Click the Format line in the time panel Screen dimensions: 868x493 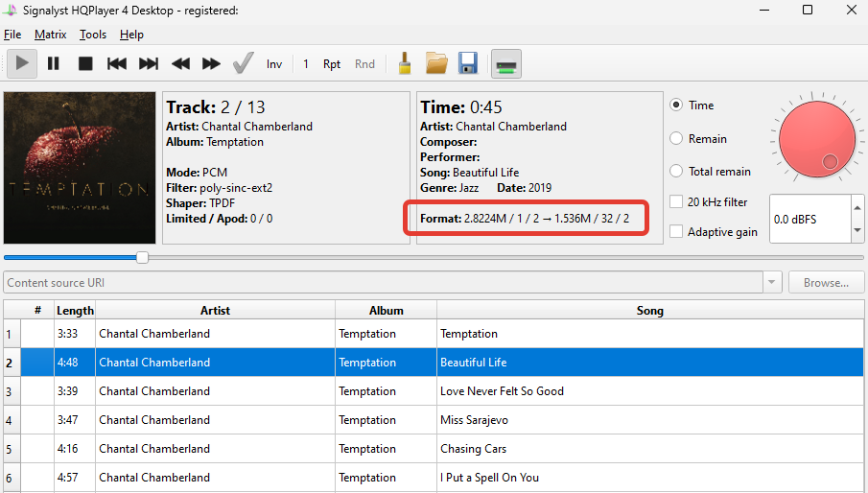click(x=525, y=219)
